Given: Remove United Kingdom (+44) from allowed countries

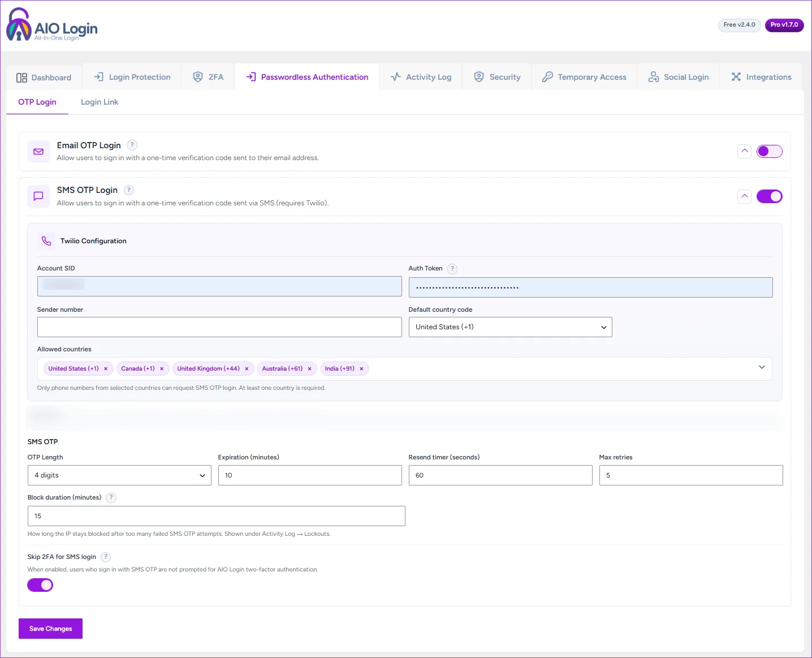Looking at the screenshot, I should tap(247, 369).
